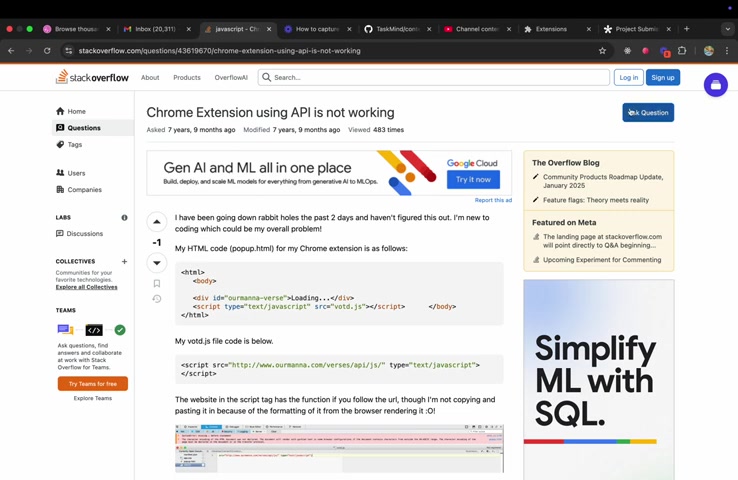738x480 pixels.
Task: Open the Explore all Collectives link
Action: (86, 287)
